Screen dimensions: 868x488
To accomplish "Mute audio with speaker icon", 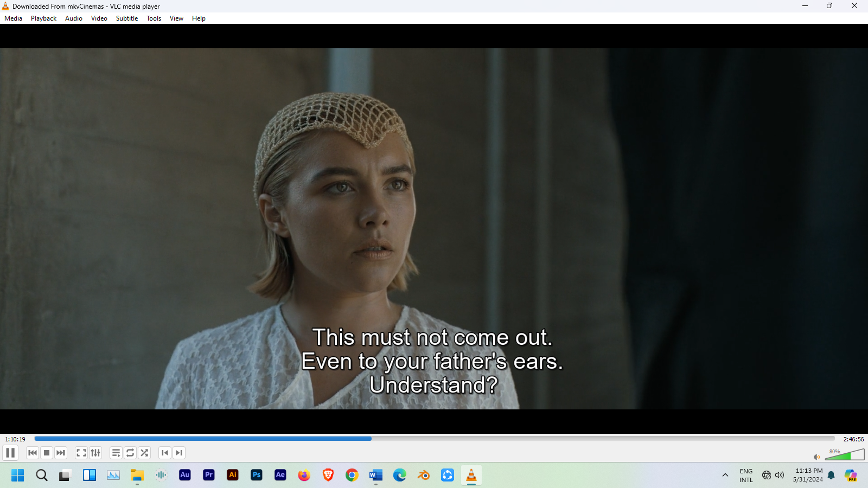I will [816, 457].
